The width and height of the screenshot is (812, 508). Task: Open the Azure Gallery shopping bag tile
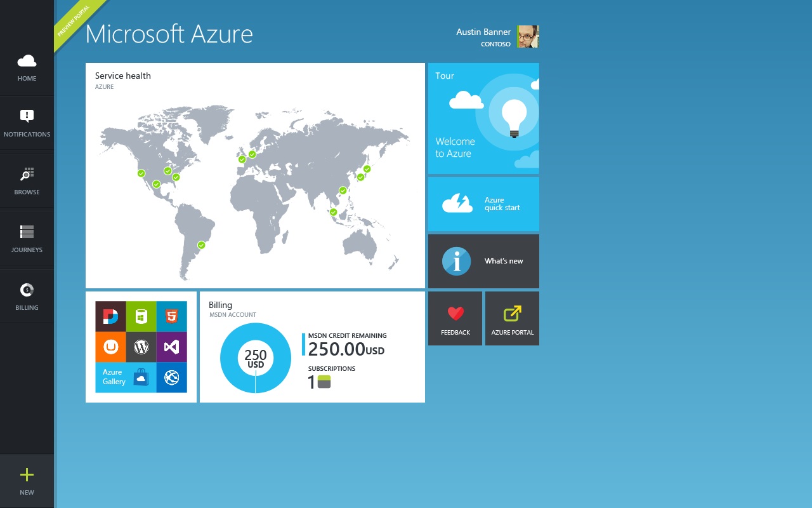coord(141,377)
